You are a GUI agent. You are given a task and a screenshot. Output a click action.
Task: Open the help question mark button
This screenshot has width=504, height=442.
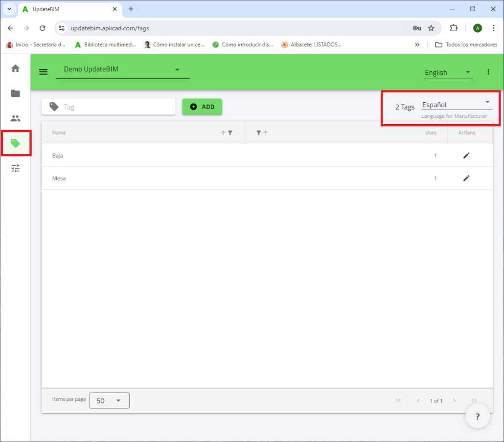[x=478, y=416]
